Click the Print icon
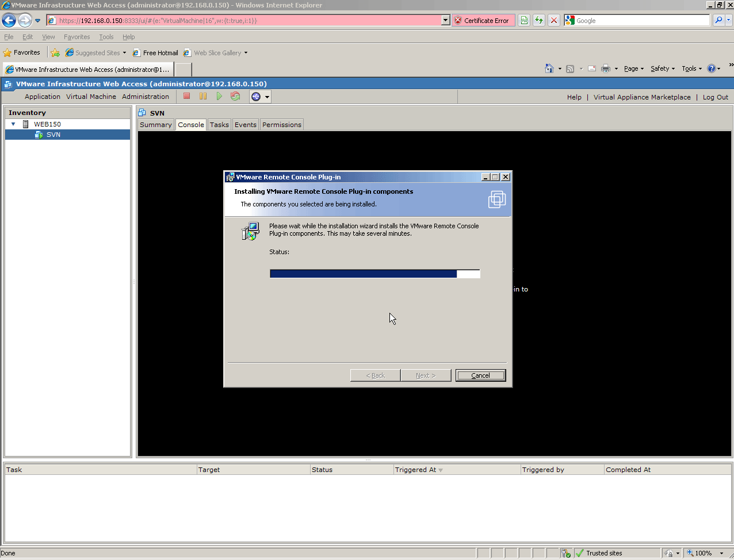Image resolution: width=734 pixels, height=560 pixels. point(606,68)
